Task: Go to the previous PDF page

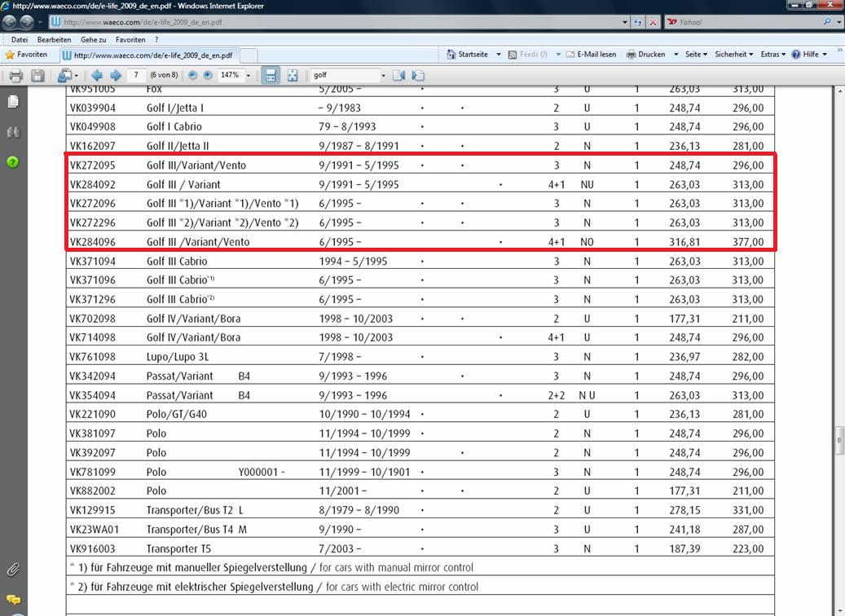Action: [97, 76]
